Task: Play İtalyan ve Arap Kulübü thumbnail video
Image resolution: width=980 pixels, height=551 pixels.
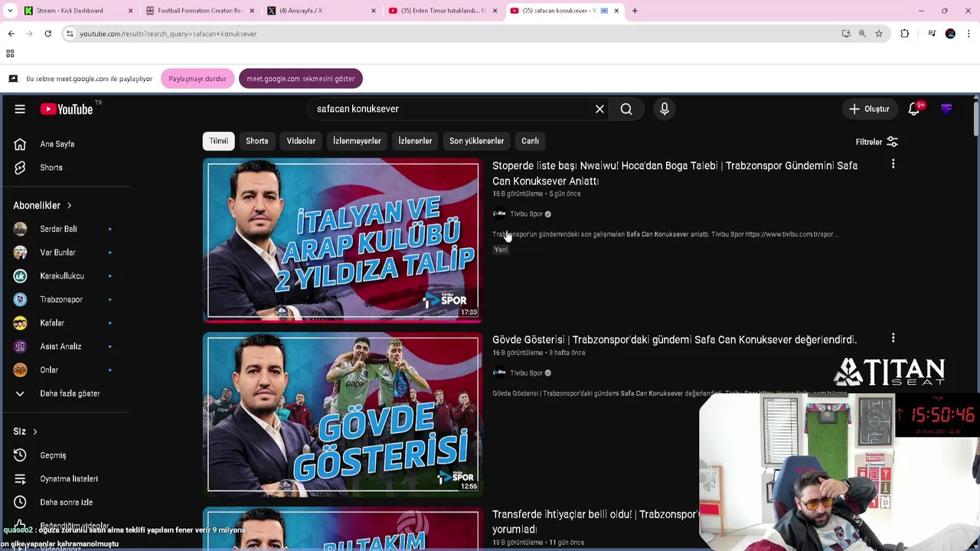Action: (x=342, y=240)
